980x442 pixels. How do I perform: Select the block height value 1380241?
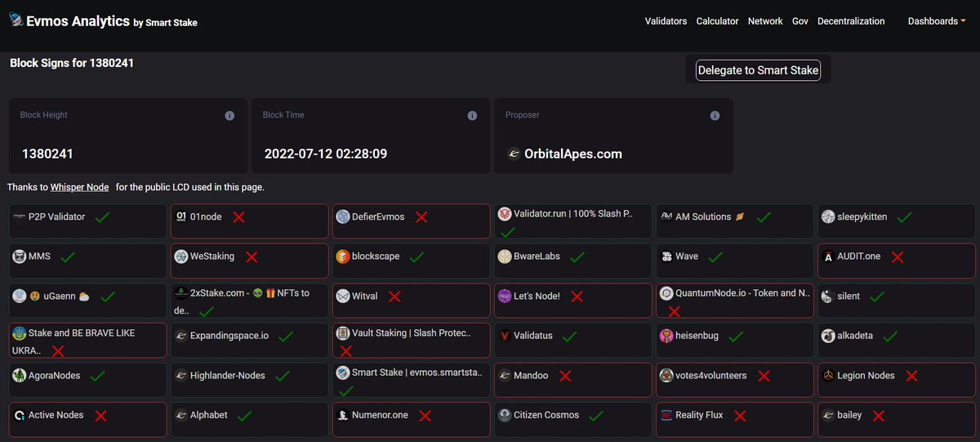pos(47,154)
